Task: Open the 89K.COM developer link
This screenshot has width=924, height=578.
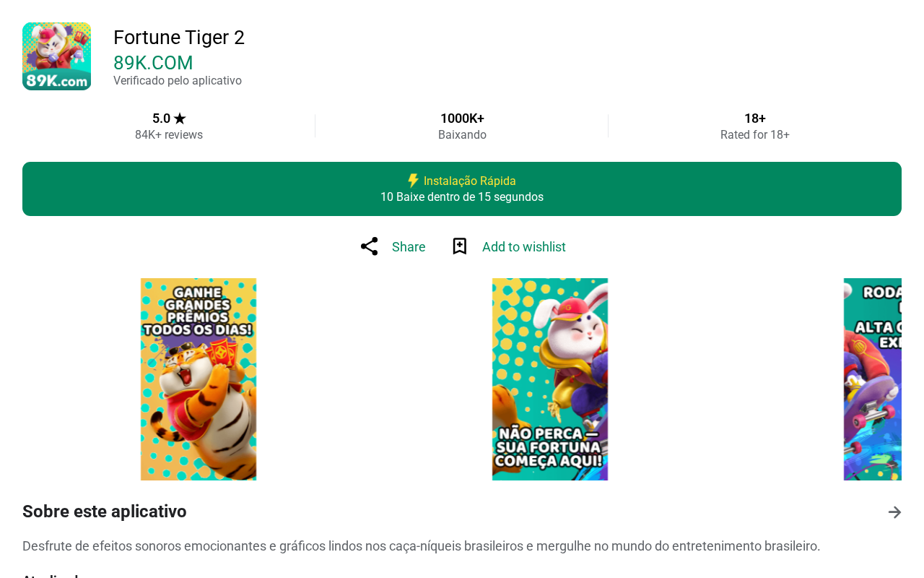Action: [x=153, y=63]
